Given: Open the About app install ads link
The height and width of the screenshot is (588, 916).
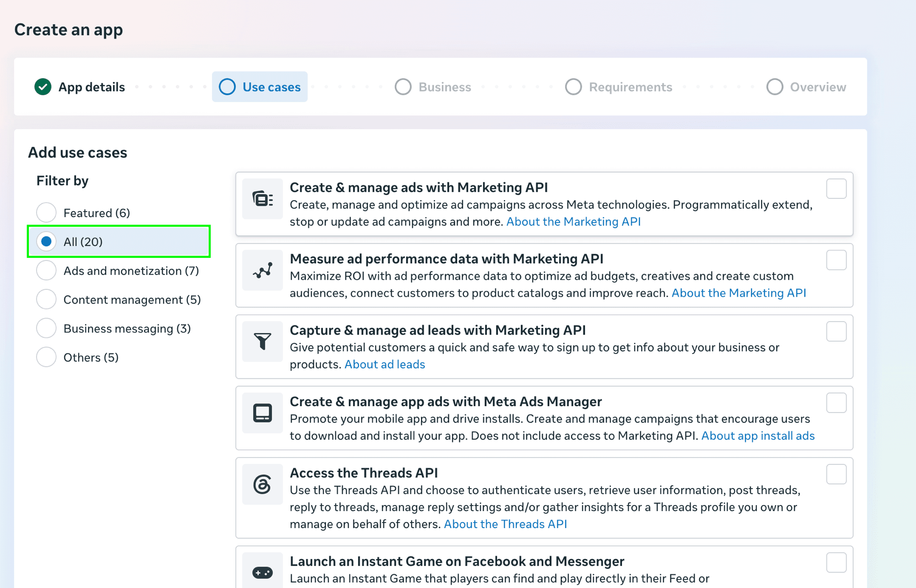Looking at the screenshot, I should 758,436.
